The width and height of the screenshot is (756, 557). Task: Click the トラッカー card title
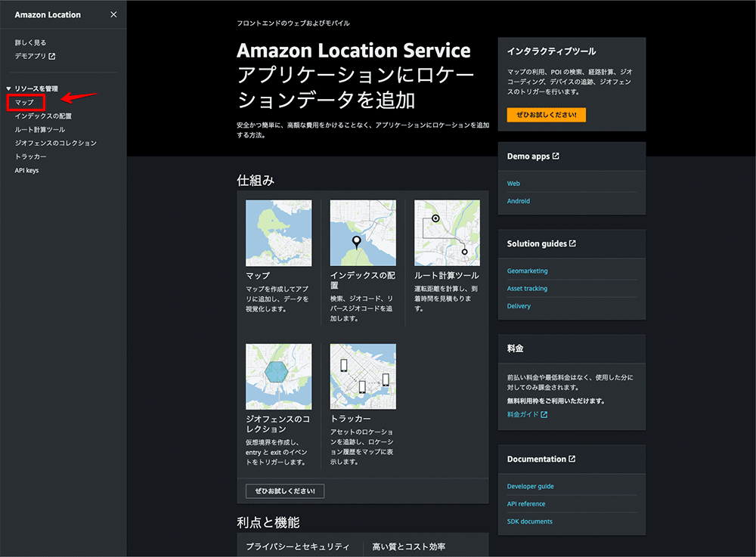click(x=351, y=419)
